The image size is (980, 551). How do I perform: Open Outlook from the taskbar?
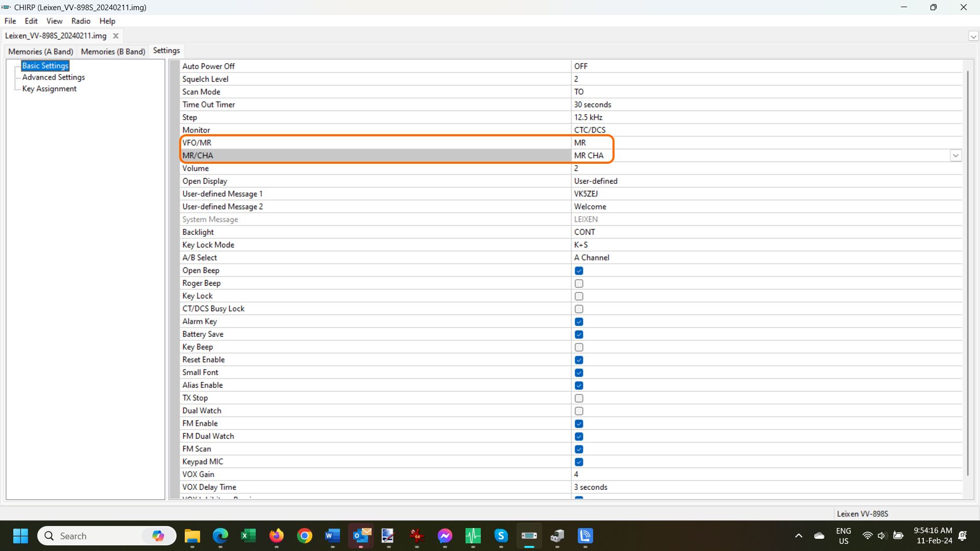pos(361,536)
